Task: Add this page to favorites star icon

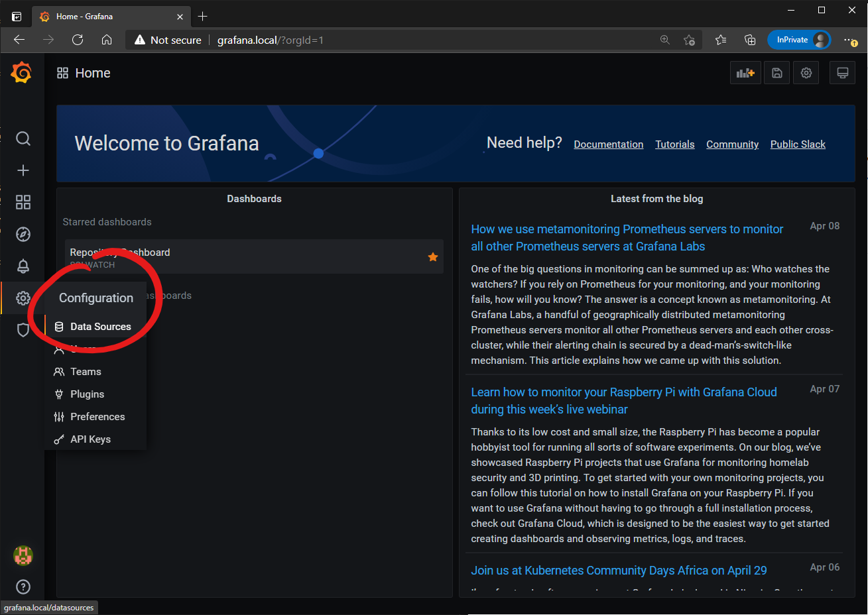Action: (x=689, y=40)
